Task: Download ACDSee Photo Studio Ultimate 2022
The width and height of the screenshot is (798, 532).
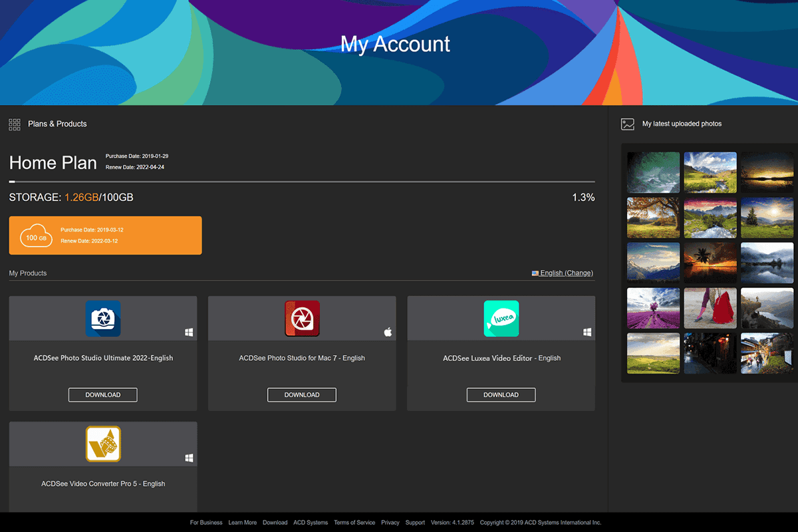Action: pyautogui.click(x=103, y=395)
